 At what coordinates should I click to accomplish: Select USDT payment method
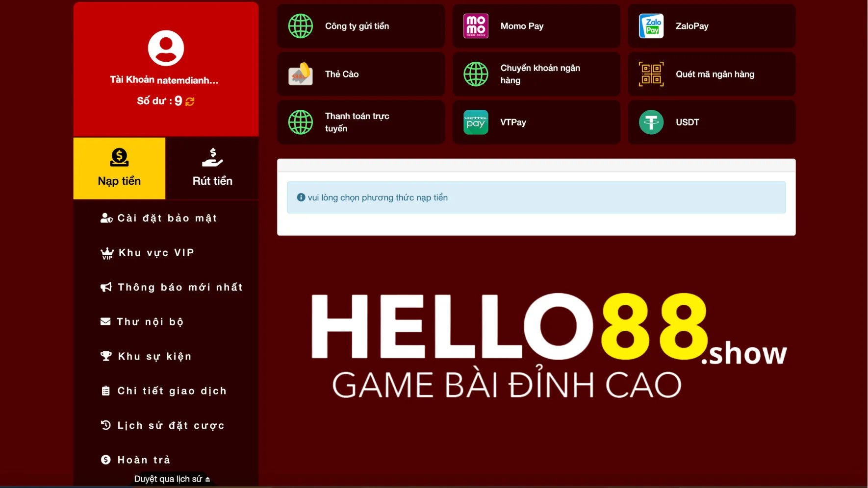(712, 122)
